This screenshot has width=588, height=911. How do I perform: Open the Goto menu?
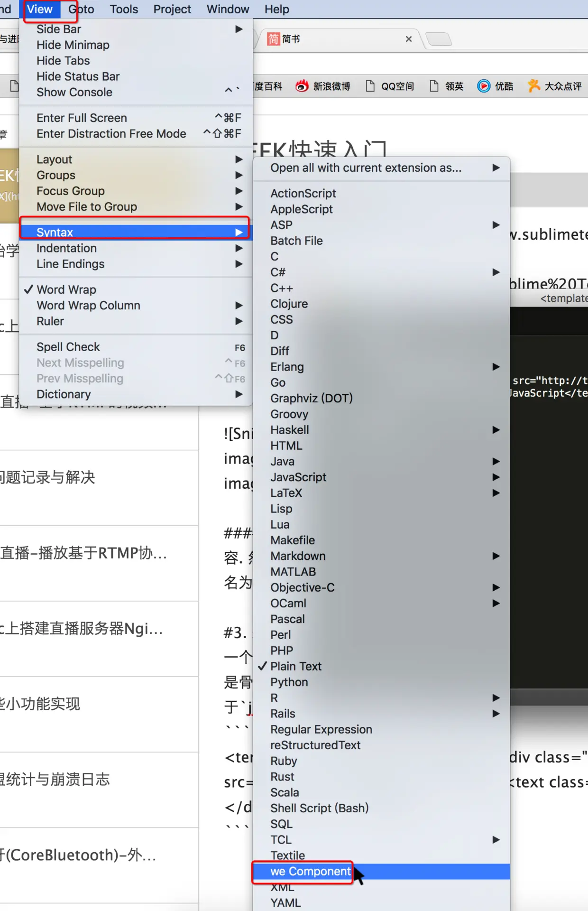coord(81,9)
